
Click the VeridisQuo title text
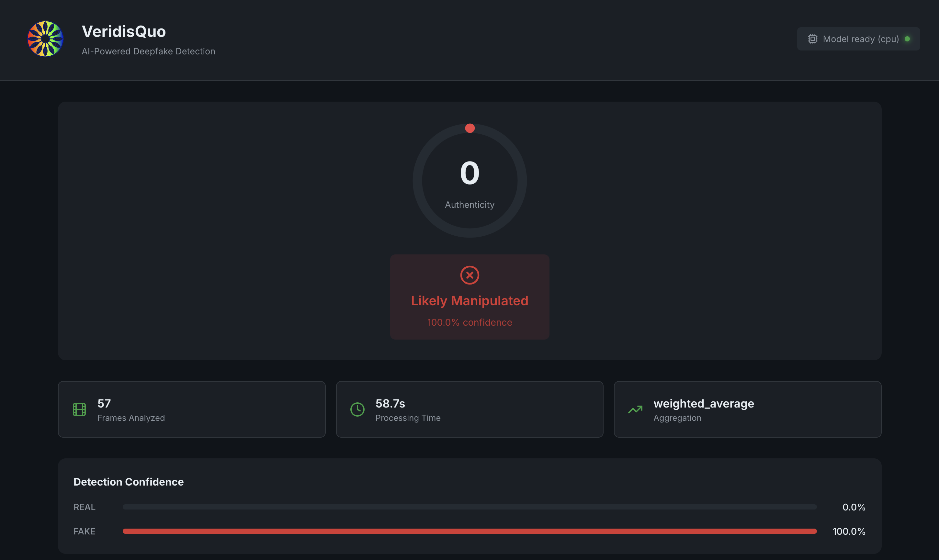tap(124, 32)
